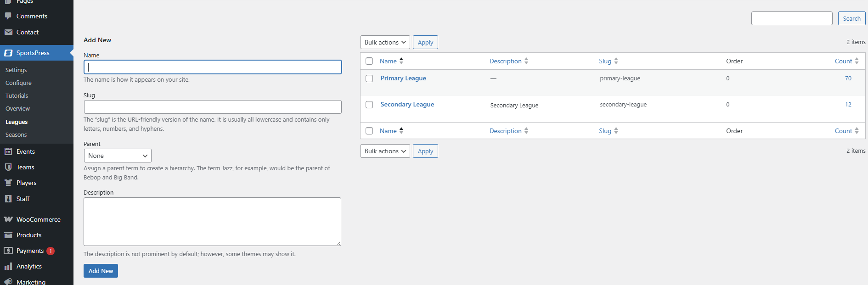
Task: Tick the Primary League row checkbox
Action: click(x=369, y=78)
